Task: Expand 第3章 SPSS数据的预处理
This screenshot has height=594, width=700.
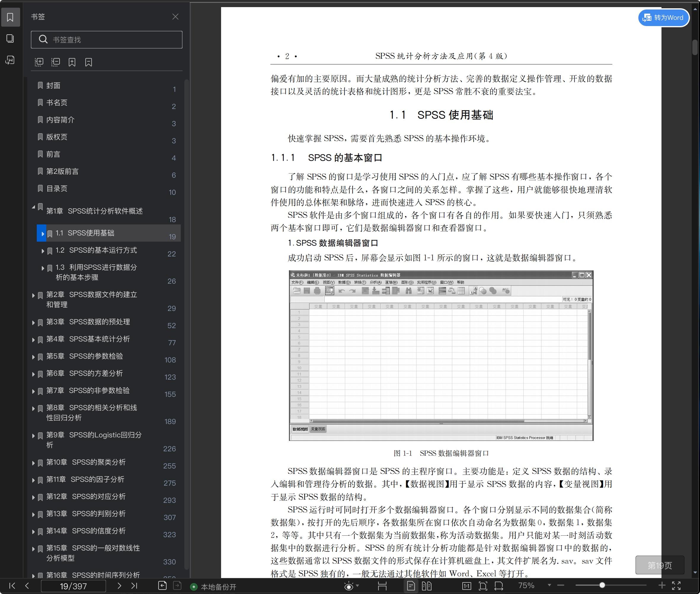Action: [33, 322]
